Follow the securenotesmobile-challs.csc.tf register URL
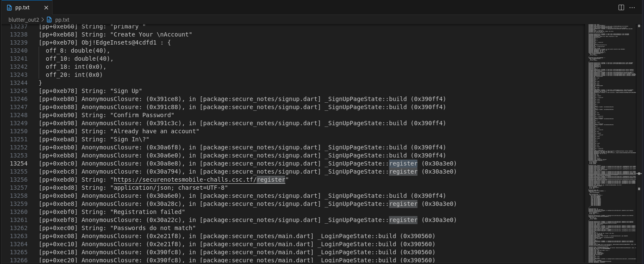This screenshot has height=264, width=644. click(199, 180)
